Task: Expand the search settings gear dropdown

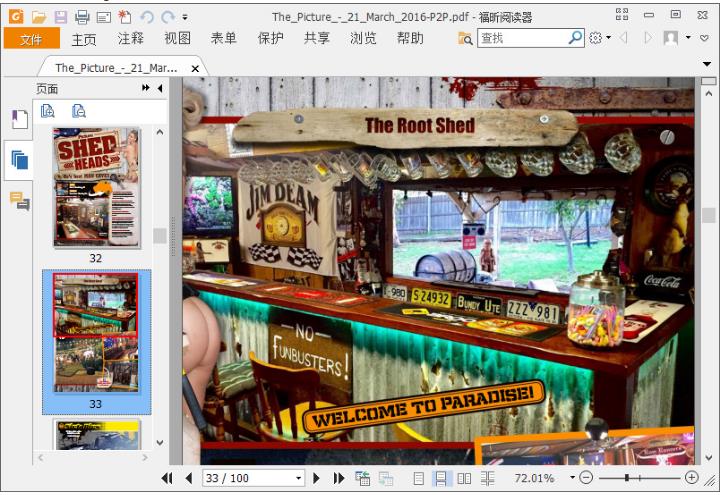Action: [x=599, y=38]
